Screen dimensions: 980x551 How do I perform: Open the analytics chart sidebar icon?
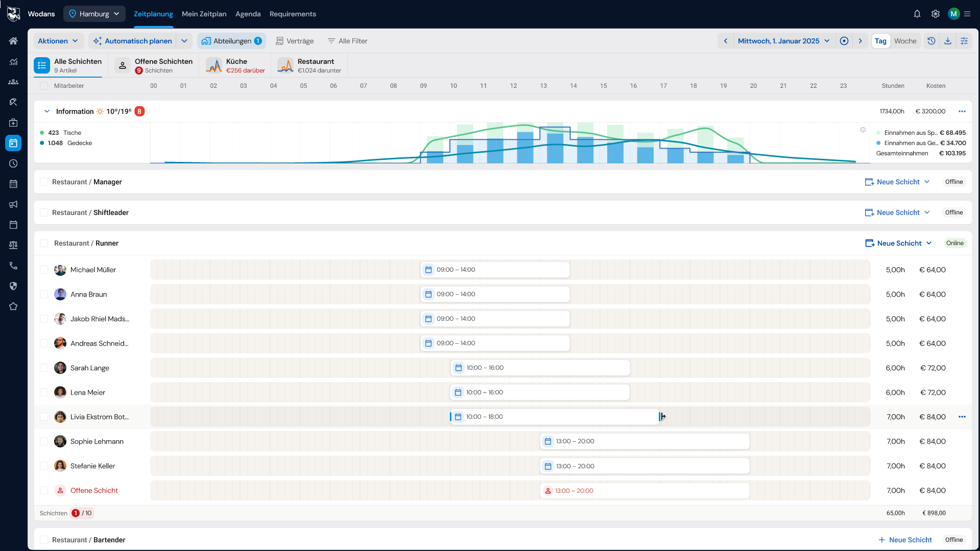(x=13, y=61)
